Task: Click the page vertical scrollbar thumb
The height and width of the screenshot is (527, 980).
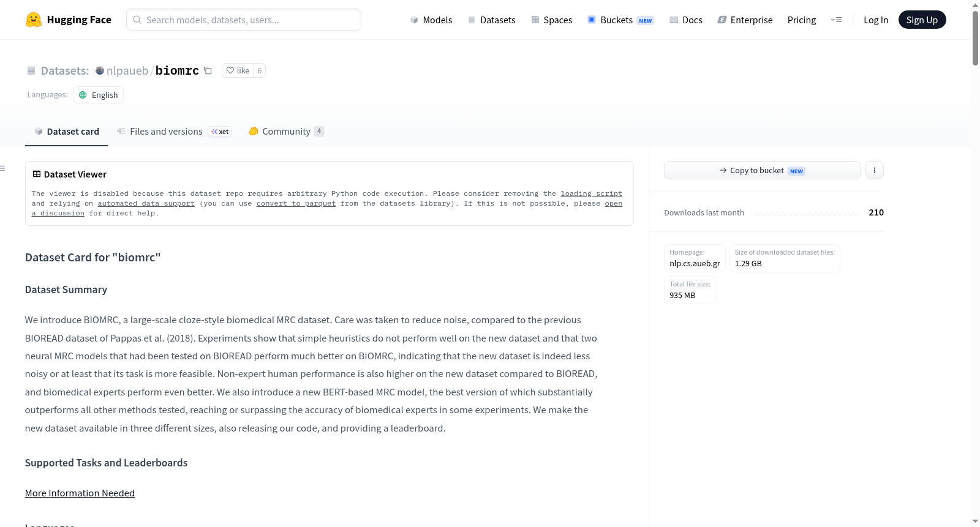Action: pyautogui.click(x=975, y=37)
